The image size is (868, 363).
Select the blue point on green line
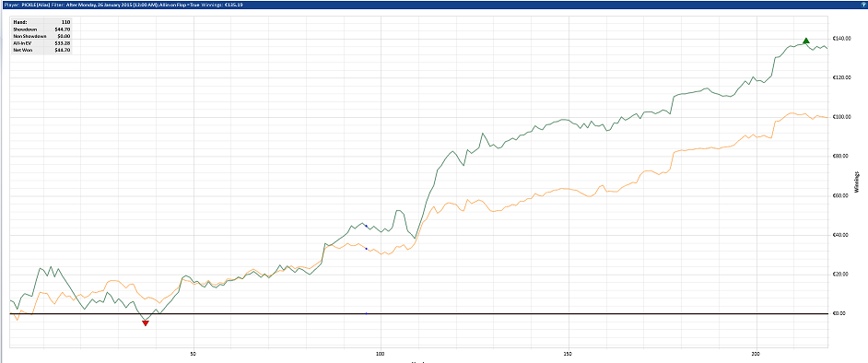coord(367,227)
